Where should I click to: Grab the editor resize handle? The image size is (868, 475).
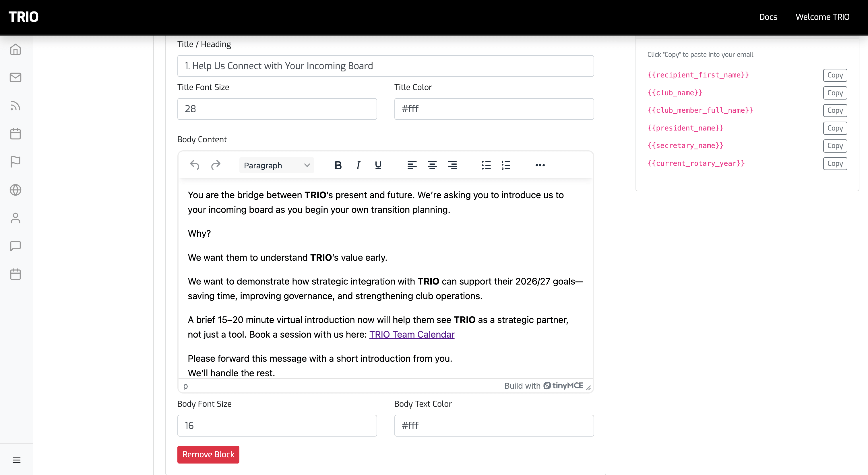[x=588, y=388]
